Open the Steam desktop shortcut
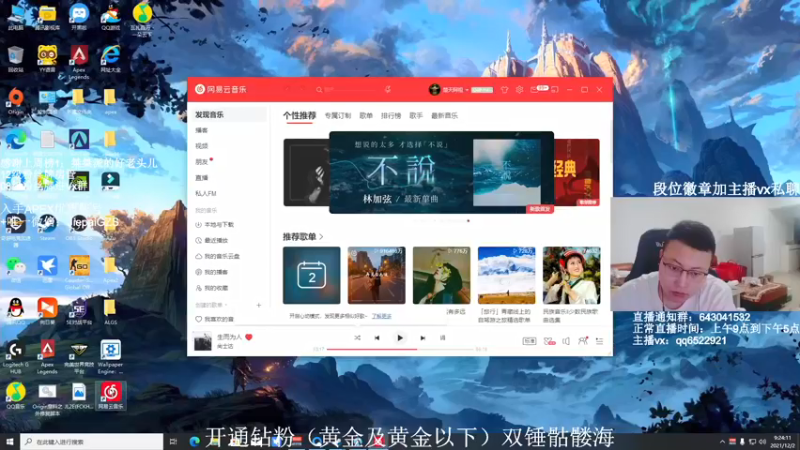Screen dimensions: 800x450 [x=47, y=226]
